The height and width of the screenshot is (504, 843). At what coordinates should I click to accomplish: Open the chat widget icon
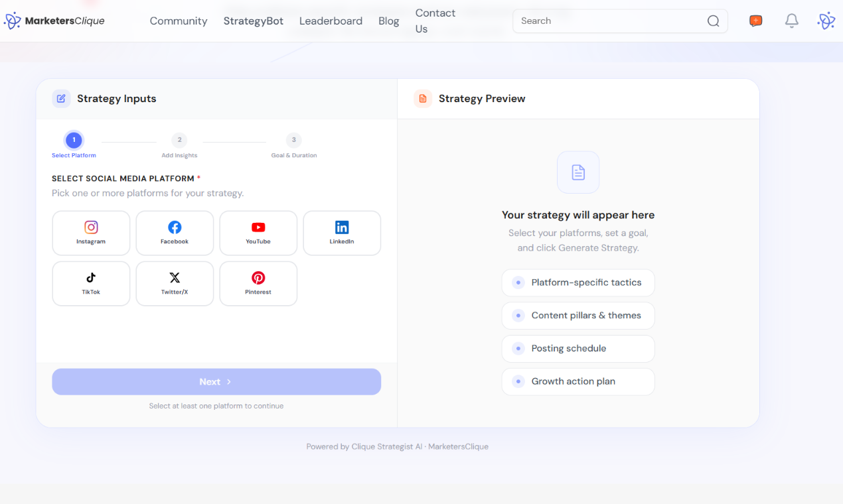[755, 21]
